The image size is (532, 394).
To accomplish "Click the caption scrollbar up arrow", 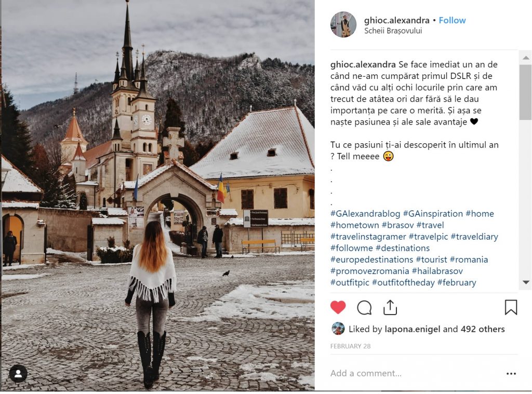I will click(x=526, y=58).
